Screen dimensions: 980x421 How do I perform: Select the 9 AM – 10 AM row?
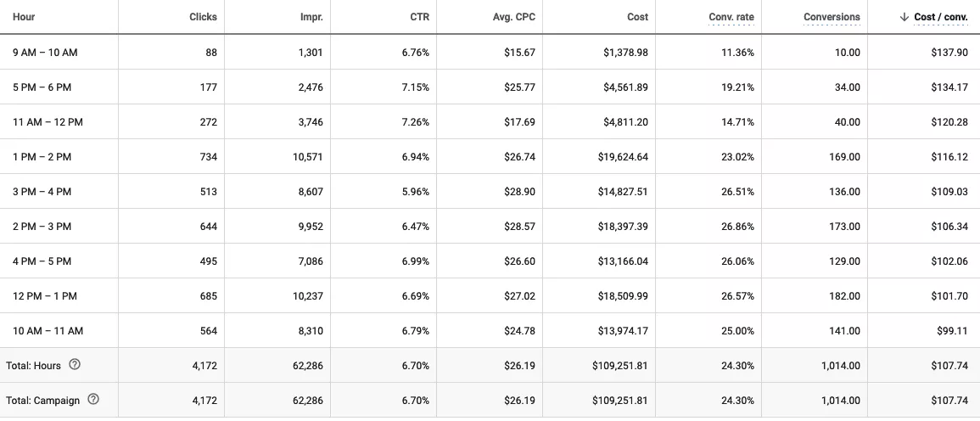click(45, 53)
